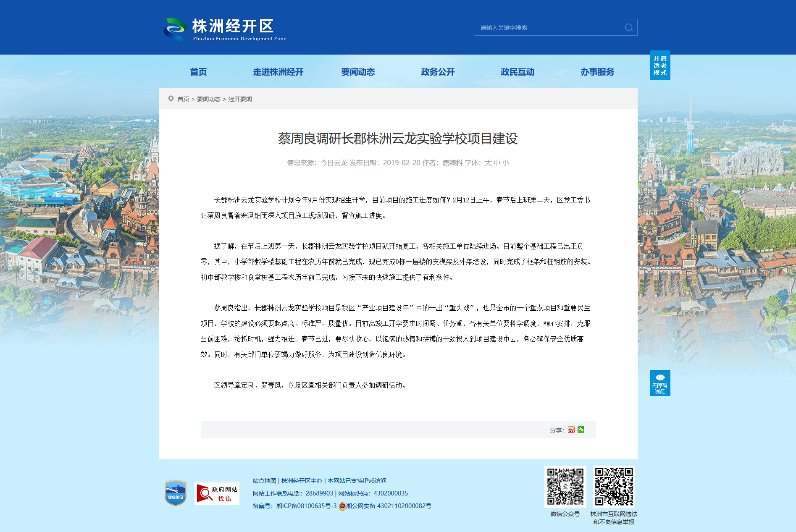Open the 湘ICP备08100635号-3 record link
796x532 pixels.
[306, 506]
